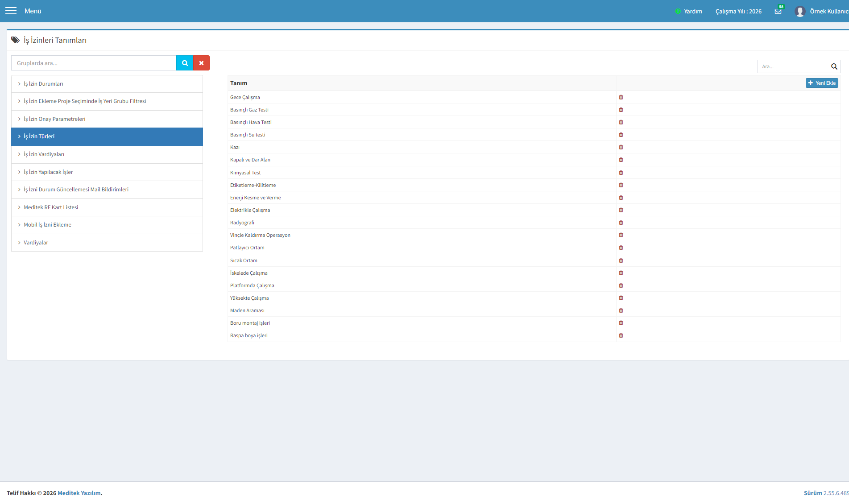Delete the Gece Çalışma entry via trash icon
This screenshot has height=504, width=849.
(621, 97)
